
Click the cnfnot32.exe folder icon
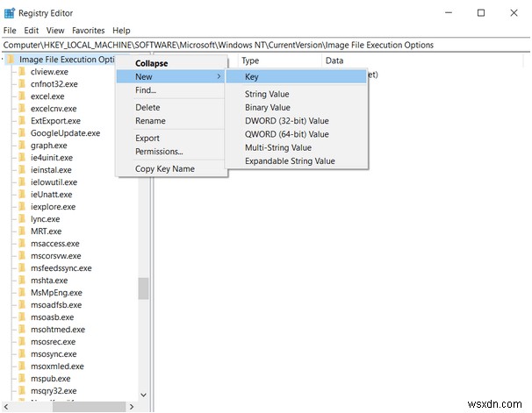pos(22,83)
